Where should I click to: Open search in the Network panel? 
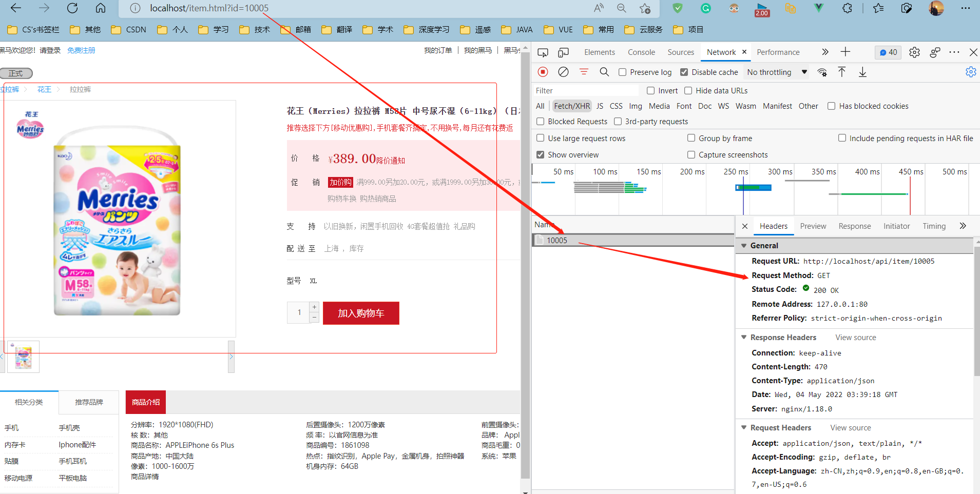click(x=604, y=72)
